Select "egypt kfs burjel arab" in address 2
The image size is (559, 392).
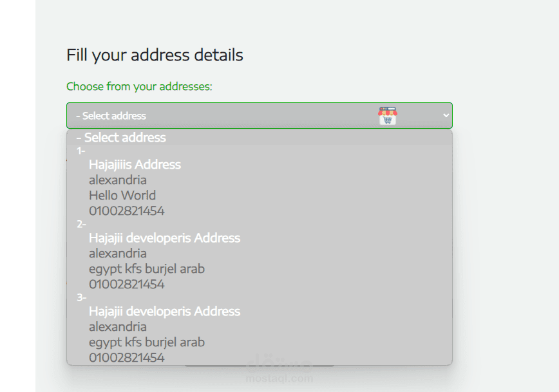click(147, 269)
